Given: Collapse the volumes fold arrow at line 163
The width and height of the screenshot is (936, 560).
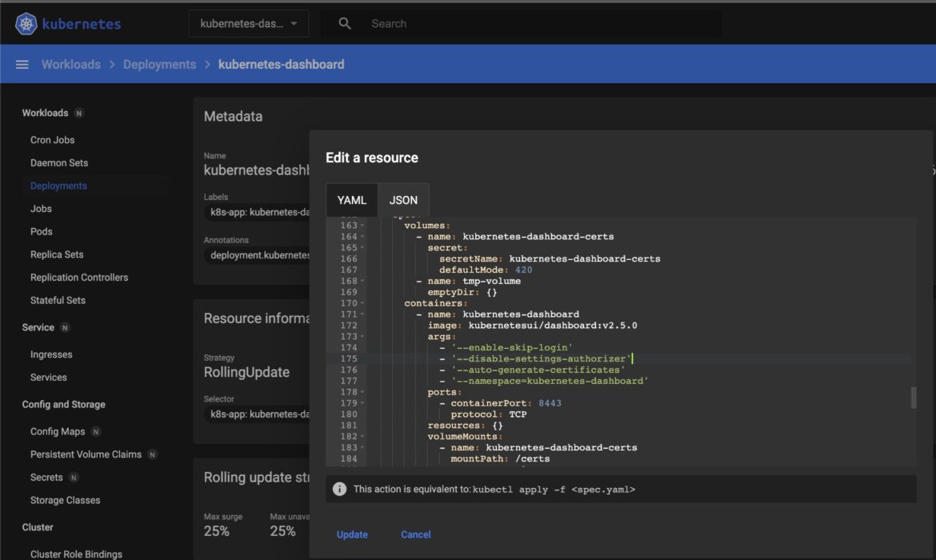Looking at the screenshot, I should [x=362, y=226].
